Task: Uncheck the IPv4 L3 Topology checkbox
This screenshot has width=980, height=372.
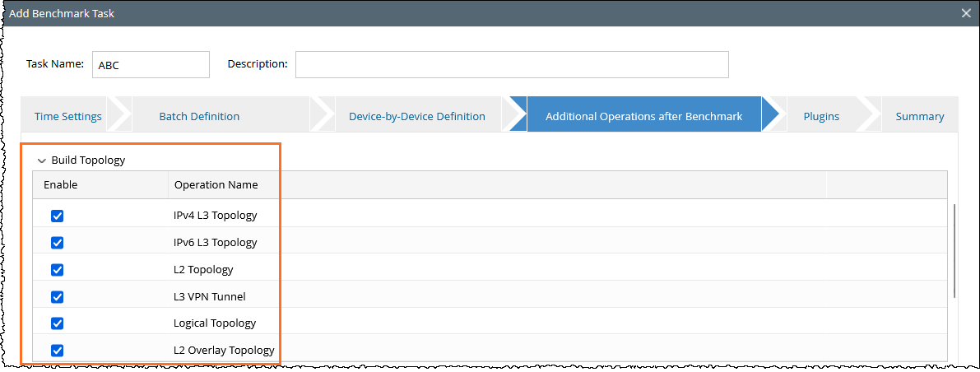Action: coord(58,216)
